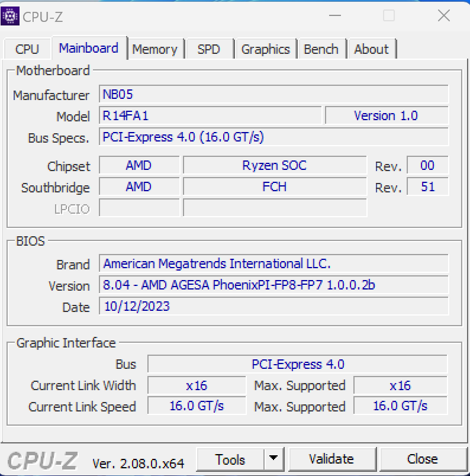Image resolution: width=470 pixels, height=476 pixels.
Task: Click the CPU-Z app icon in title bar
Action: pos(10,16)
